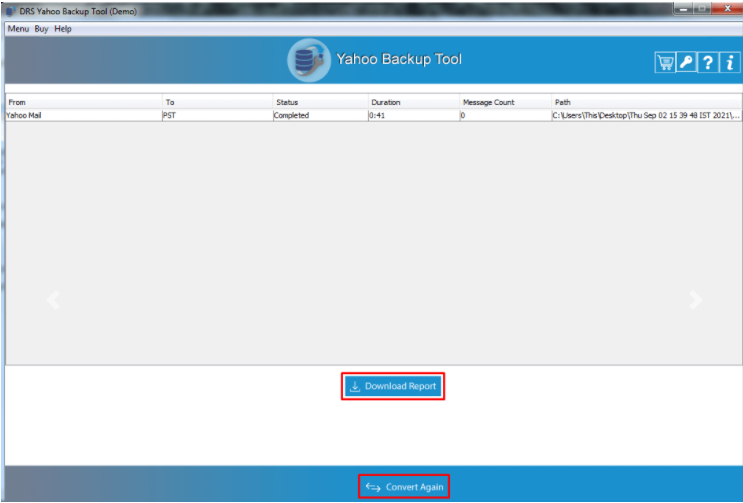Select the Path column header
The width and height of the screenshot is (743, 503).
coord(647,102)
